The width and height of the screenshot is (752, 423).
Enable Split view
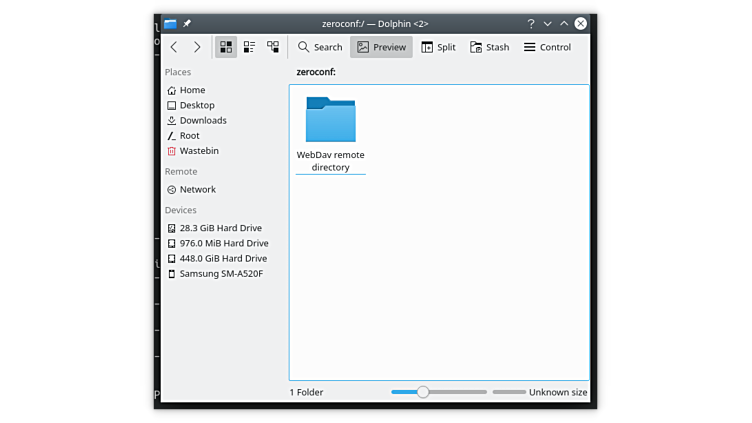pyautogui.click(x=438, y=47)
